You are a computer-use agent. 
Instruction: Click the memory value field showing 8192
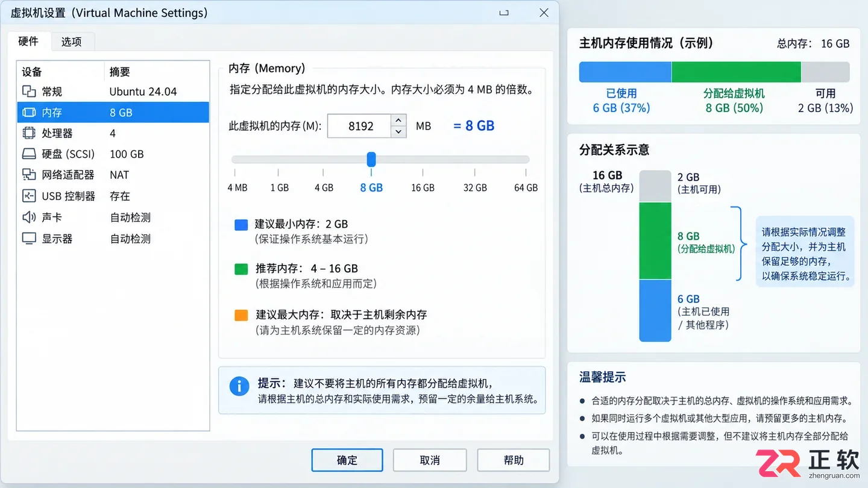tap(360, 126)
